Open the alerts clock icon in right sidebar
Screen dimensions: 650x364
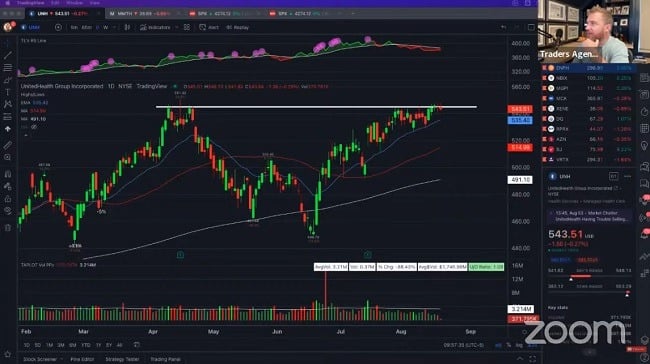pyautogui.click(x=644, y=112)
